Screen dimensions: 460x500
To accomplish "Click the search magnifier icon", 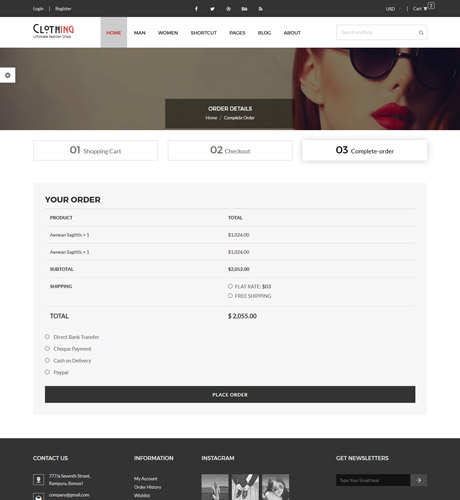I will (421, 32).
